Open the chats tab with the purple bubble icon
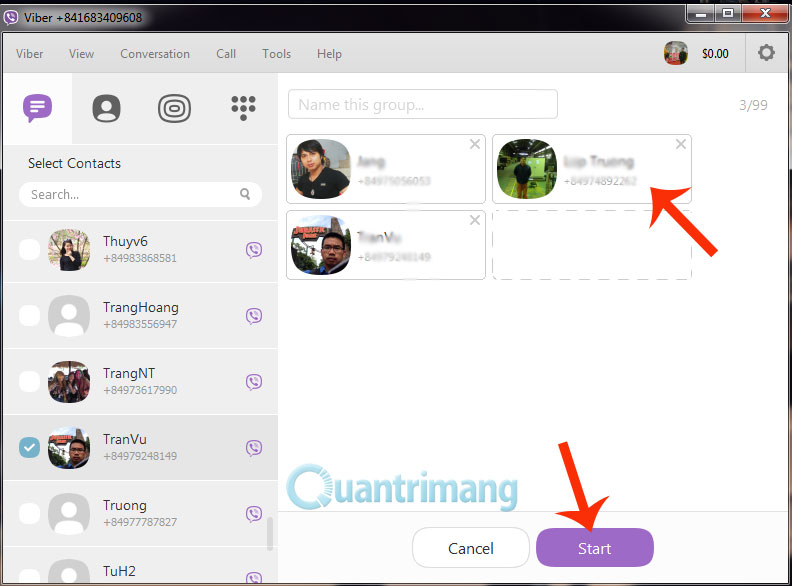 (37, 108)
